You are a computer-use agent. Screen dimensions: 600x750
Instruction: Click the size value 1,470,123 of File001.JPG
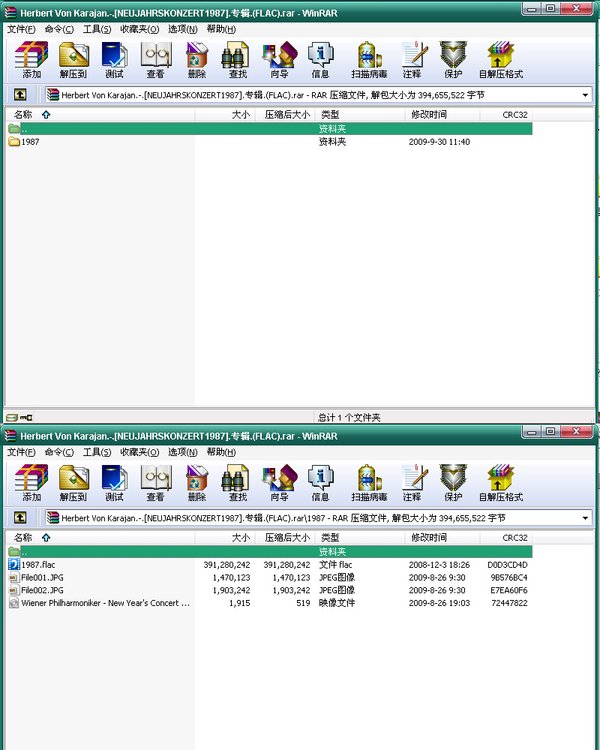pyautogui.click(x=231, y=577)
